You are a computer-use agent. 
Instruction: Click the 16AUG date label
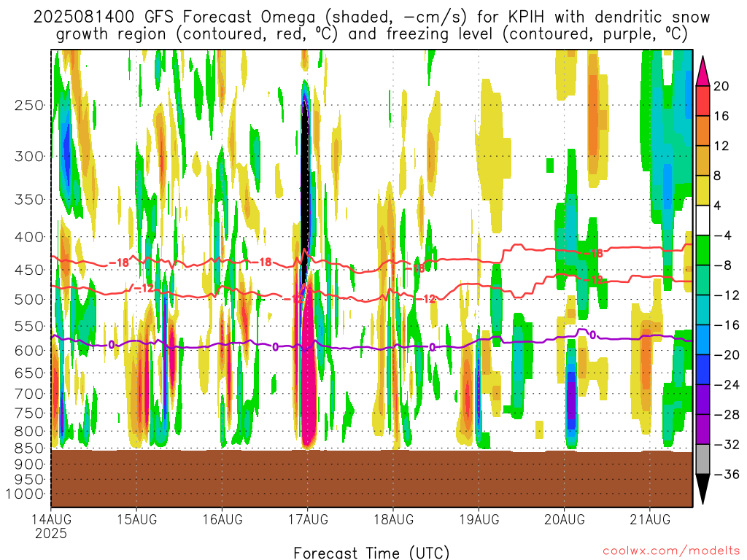222,519
